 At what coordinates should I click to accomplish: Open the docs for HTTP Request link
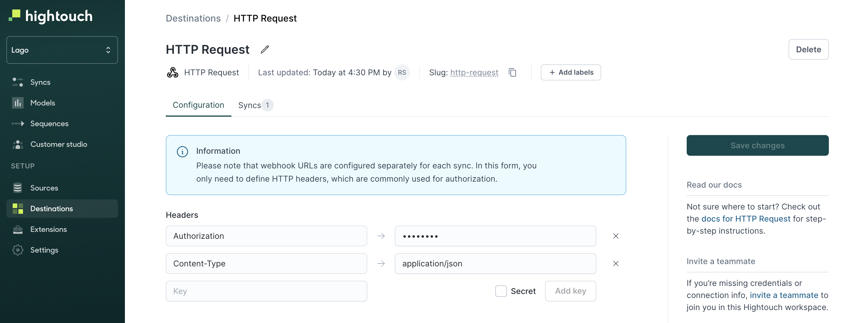[746, 219]
